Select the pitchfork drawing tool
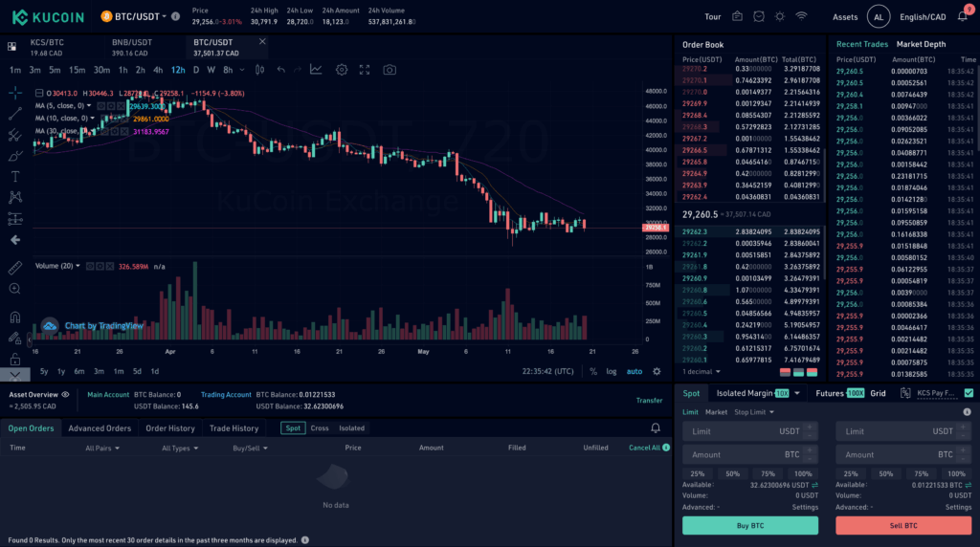Screen dimensions: 980x547 (x=15, y=135)
